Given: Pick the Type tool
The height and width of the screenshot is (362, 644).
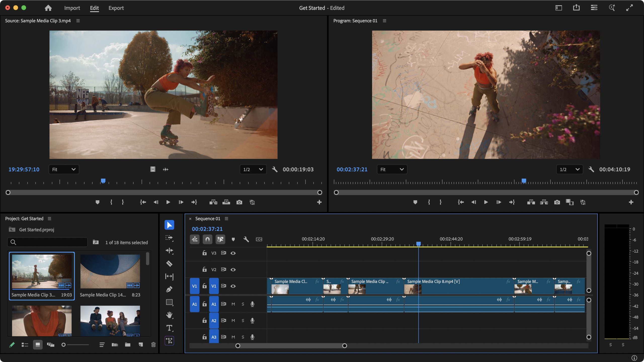Looking at the screenshot, I should tap(169, 328).
